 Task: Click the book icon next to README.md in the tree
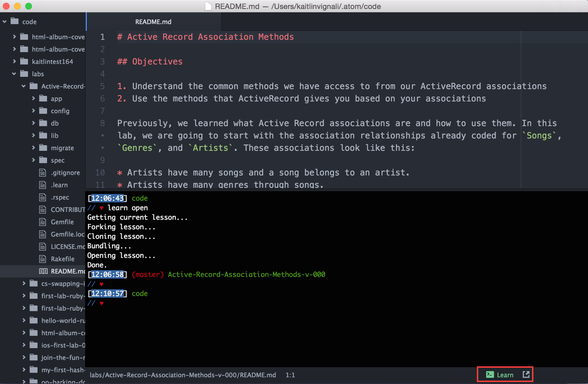point(43,271)
